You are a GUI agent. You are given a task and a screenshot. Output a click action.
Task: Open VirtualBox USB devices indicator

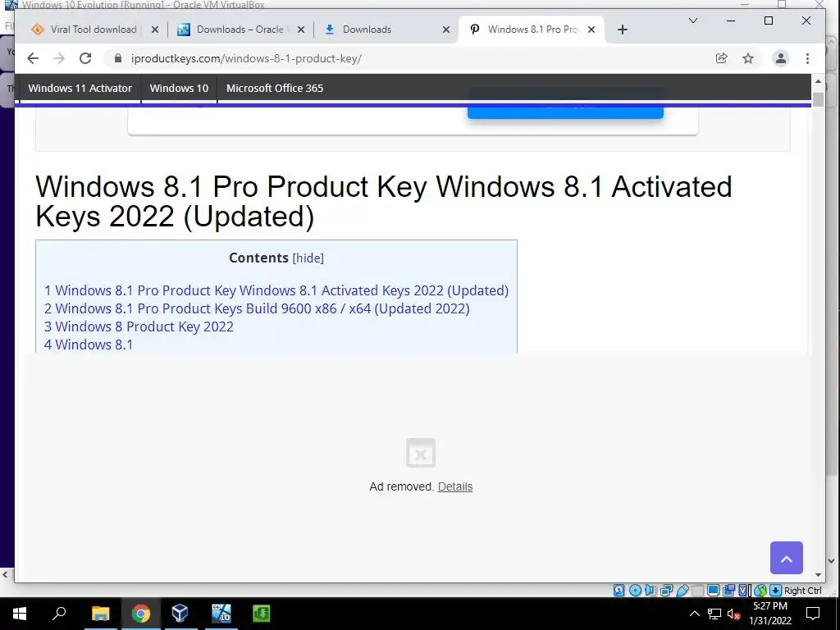(x=682, y=591)
